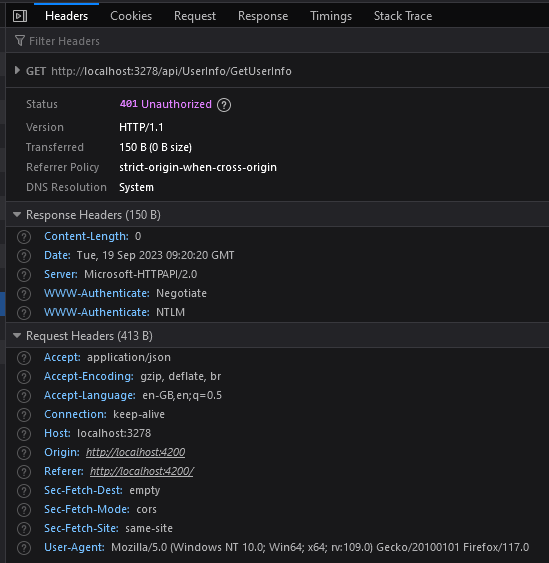Viewport: 549px width, 563px height.
Task: Select the NTLM authenticate value
Action: pyautogui.click(x=170, y=312)
